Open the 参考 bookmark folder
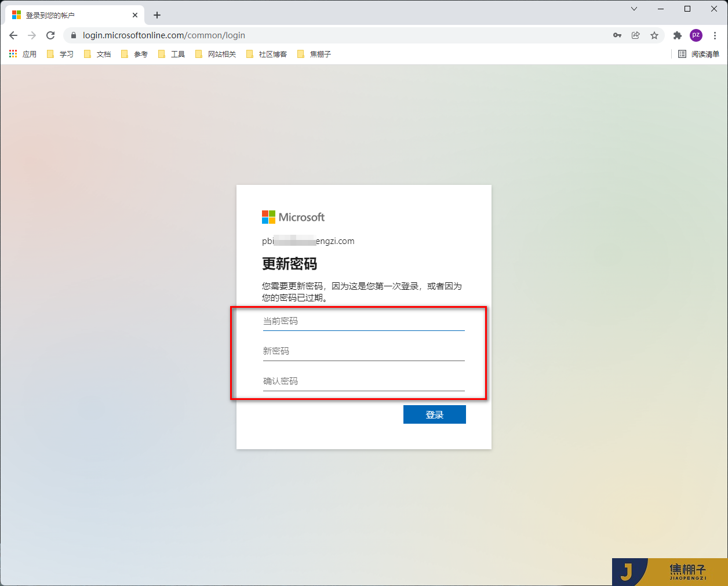This screenshot has height=586, width=728. pos(134,54)
